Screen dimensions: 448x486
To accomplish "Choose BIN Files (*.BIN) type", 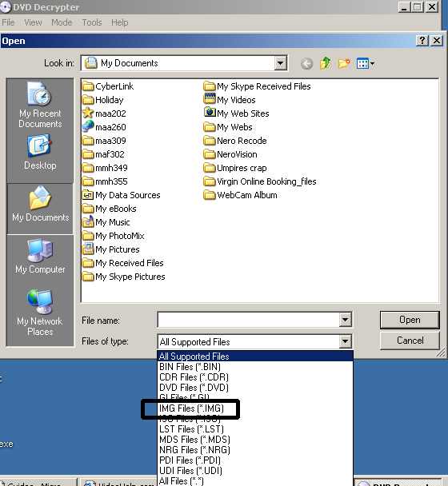I will pyautogui.click(x=255, y=367).
